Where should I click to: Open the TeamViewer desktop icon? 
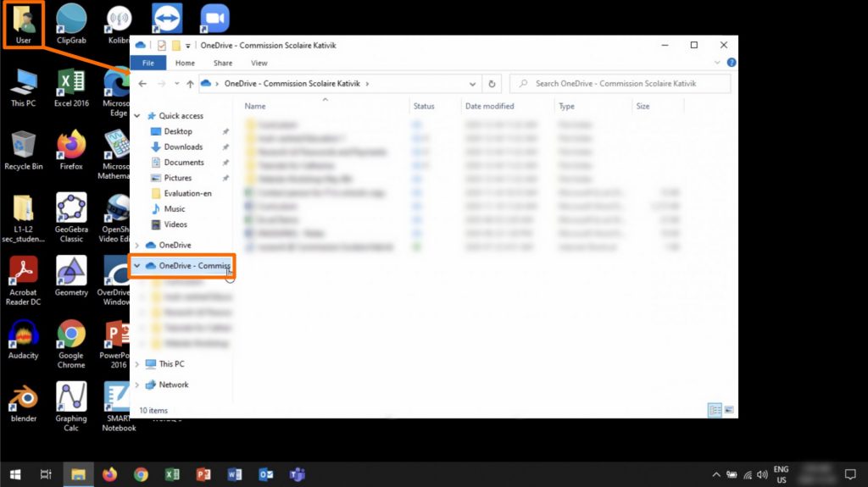167,17
